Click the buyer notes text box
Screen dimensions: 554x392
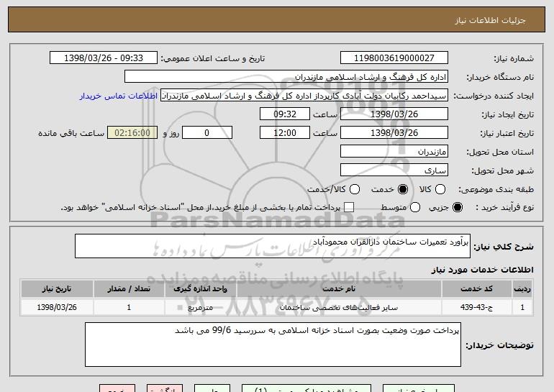pos(273,345)
